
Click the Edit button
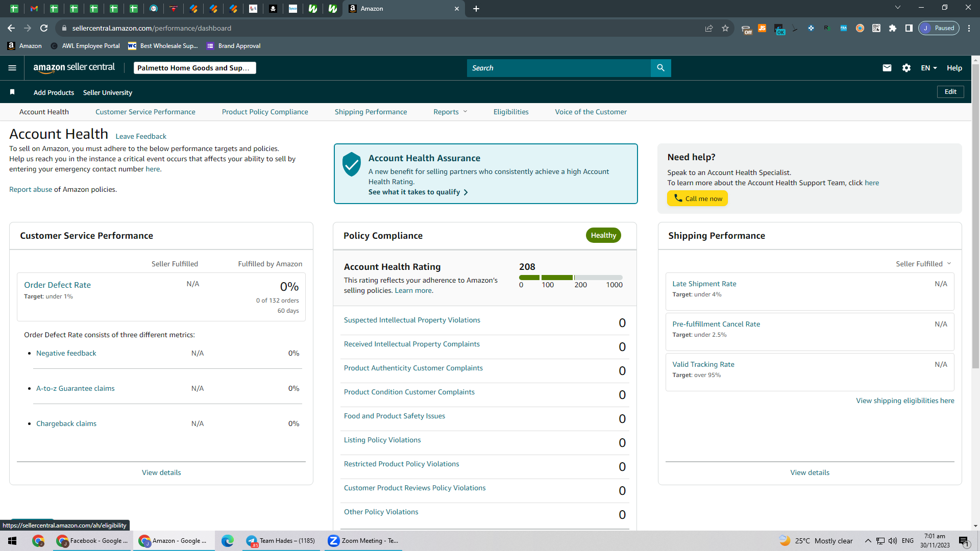950,92
